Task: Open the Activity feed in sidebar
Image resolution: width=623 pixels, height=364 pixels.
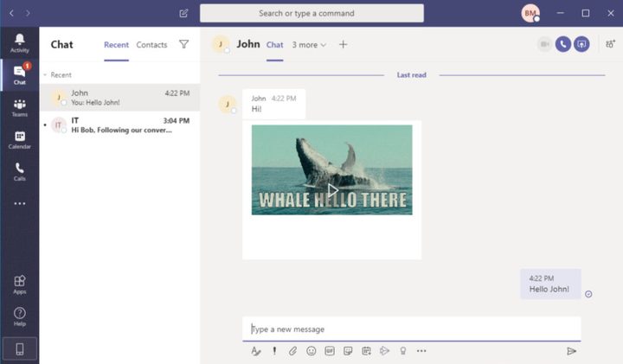Action: (19, 42)
